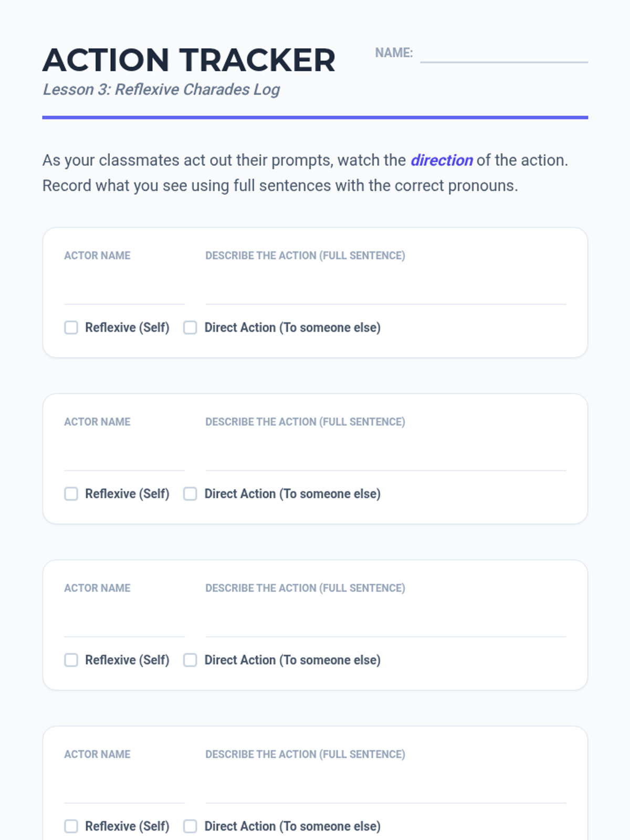The image size is (630, 840).
Task: Click the NAME input line at top
Action: pyautogui.click(x=504, y=53)
